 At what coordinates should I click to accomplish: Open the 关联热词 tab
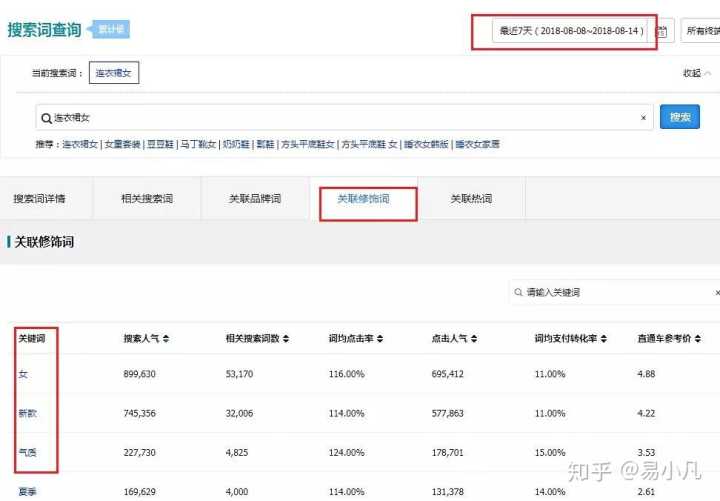click(470, 199)
